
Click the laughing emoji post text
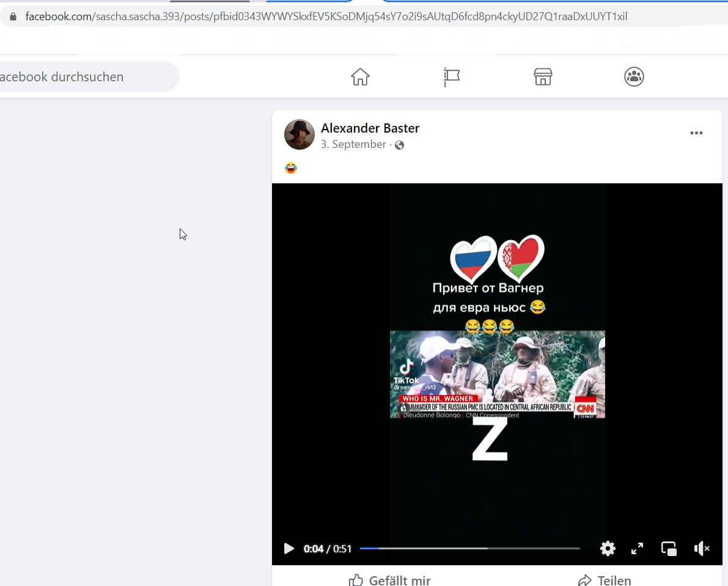coord(290,168)
